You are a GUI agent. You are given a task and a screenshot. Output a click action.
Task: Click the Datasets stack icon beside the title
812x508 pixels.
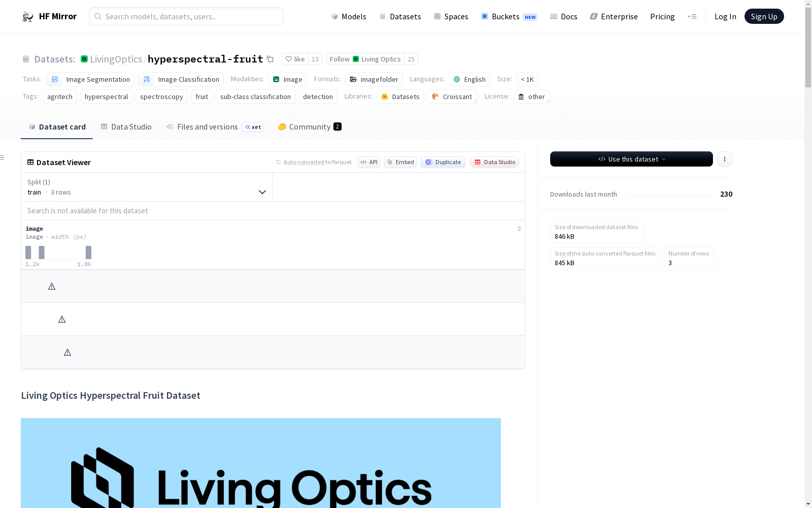click(26, 59)
